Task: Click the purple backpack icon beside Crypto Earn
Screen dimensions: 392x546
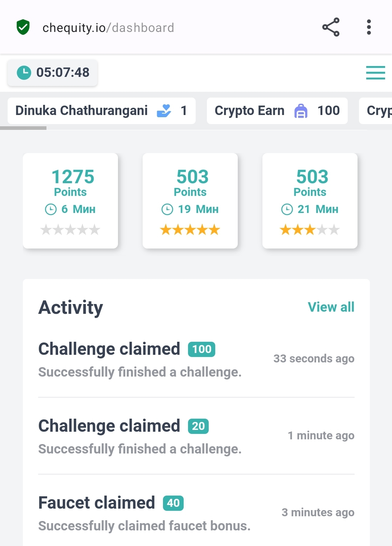Action: (301, 111)
